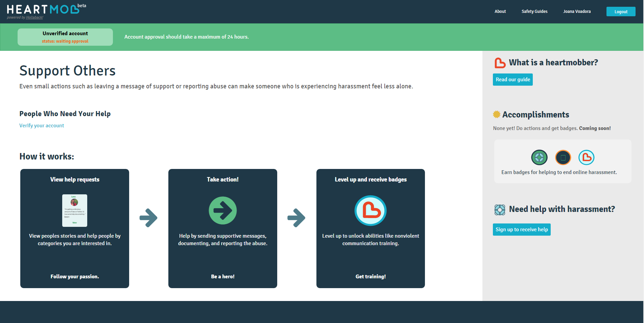Click the Be a hero! text

click(x=223, y=277)
